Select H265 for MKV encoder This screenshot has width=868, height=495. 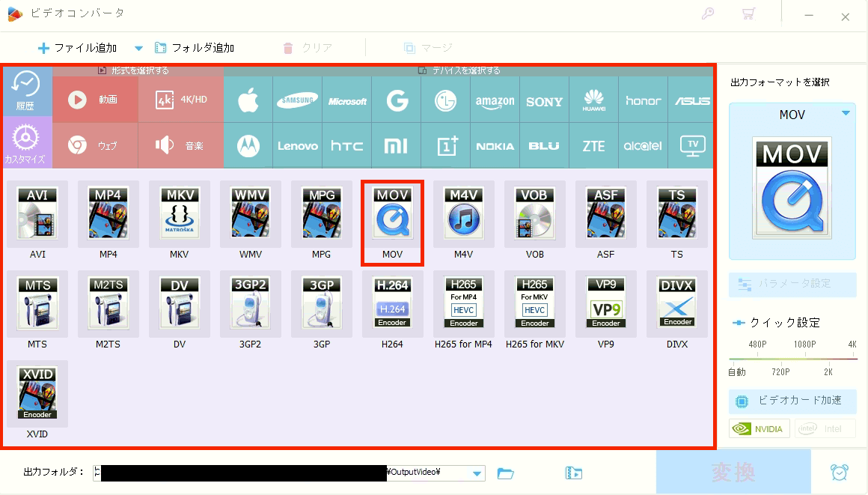(x=535, y=304)
